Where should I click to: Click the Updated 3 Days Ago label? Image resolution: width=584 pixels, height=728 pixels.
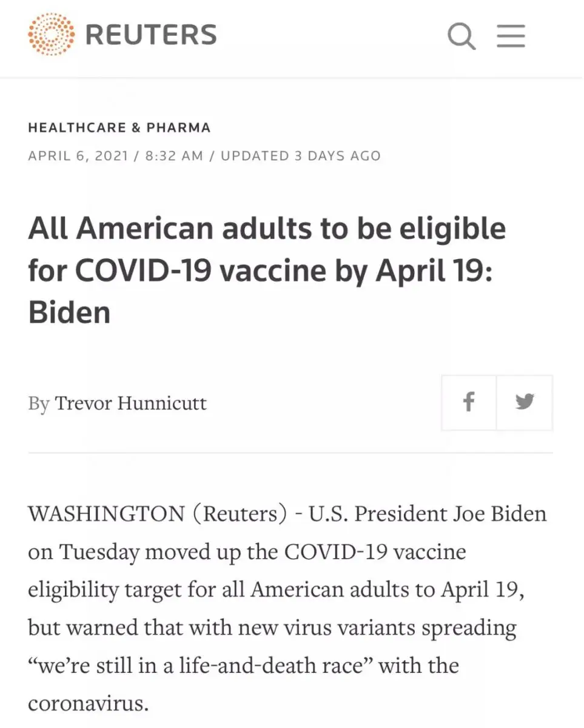(301, 156)
